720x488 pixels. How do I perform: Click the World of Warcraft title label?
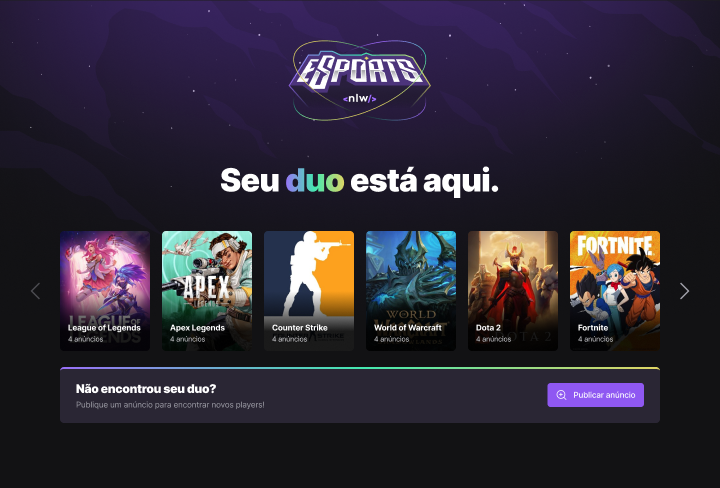pyautogui.click(x=408, y=328)
